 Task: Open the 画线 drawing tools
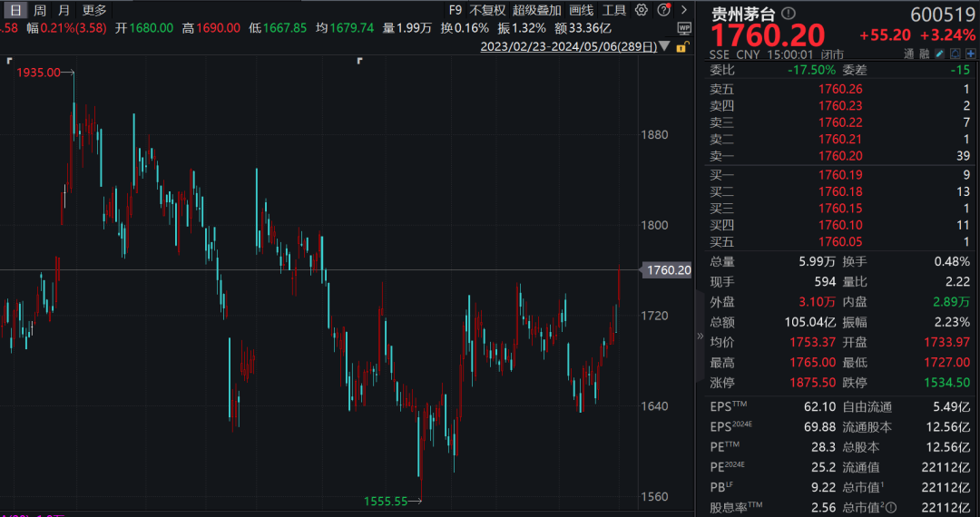[x=581, y=10]
